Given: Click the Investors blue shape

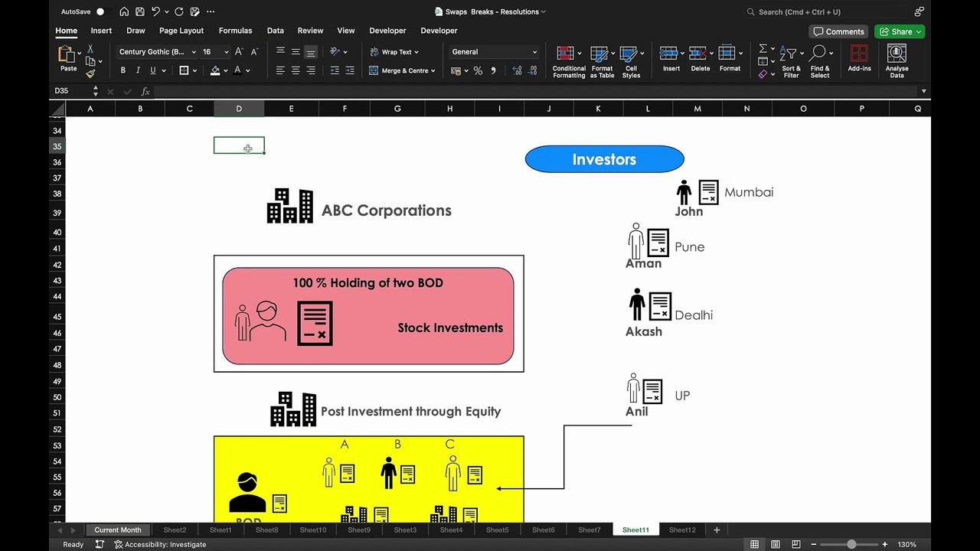Looking at the screenshot, I should tap(604, 159).
